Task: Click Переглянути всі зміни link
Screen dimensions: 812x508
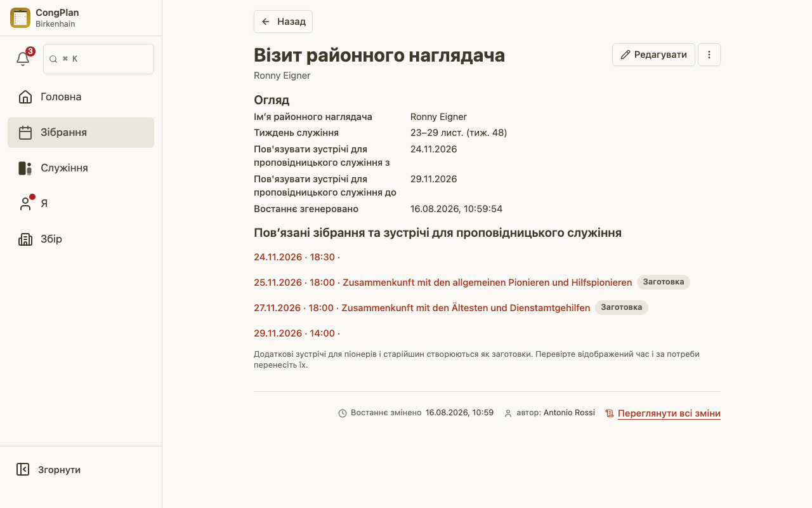Action: tap(669, 413)
